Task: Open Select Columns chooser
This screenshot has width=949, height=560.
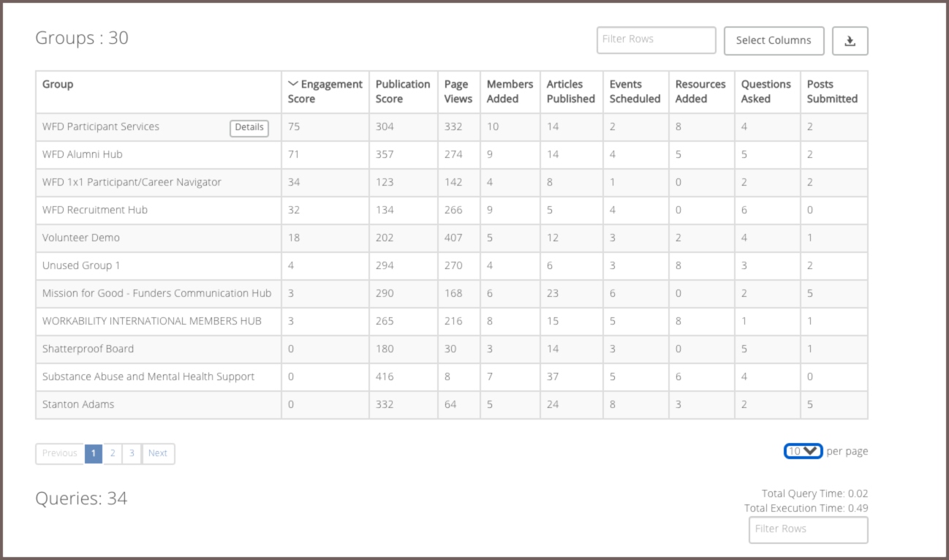Action: pyautogui.click(x=774, y=41)
